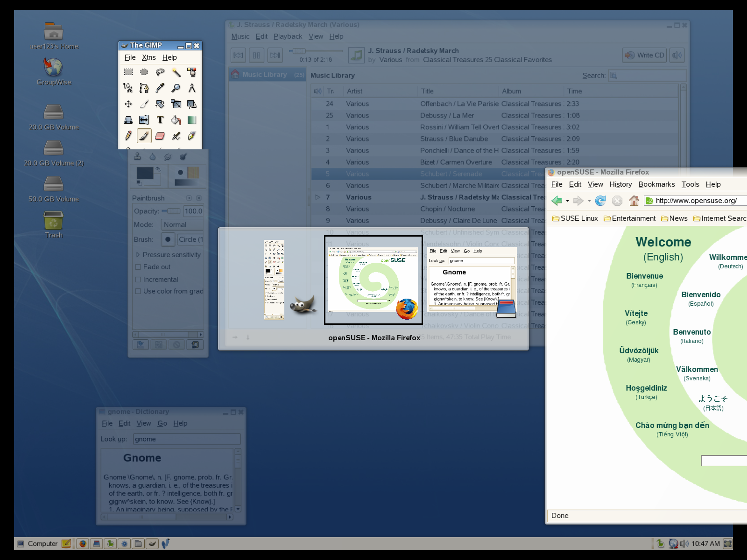This screenshot has height=560, width=747.
Task: Select GIMP's Rectangle Select tool
Action: coord(128,72)
